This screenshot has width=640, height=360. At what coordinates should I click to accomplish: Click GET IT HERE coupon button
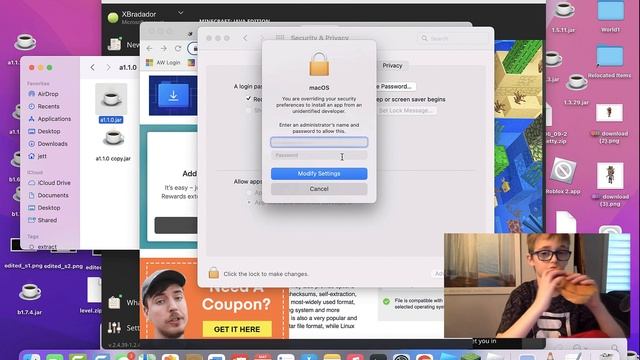(237, 329)
